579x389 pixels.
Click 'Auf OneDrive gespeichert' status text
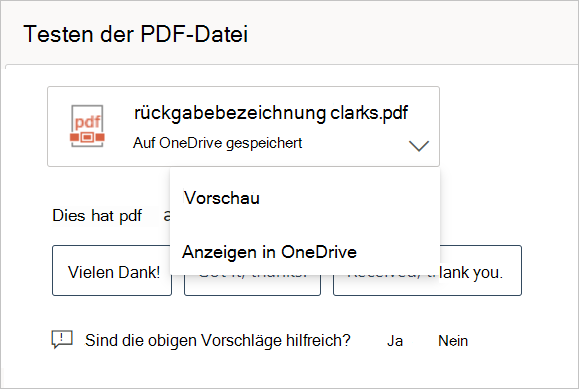point(217,143)
